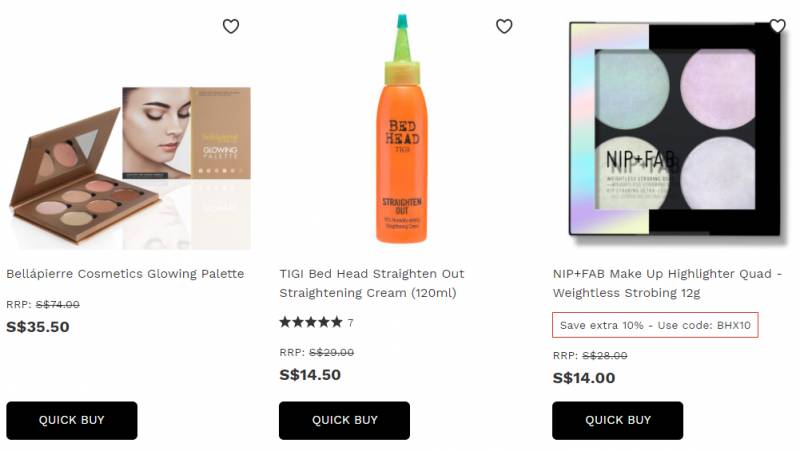Click the RRP S$74.00 strikethrough price
The image size is (800, 451).
pos(57,305)
